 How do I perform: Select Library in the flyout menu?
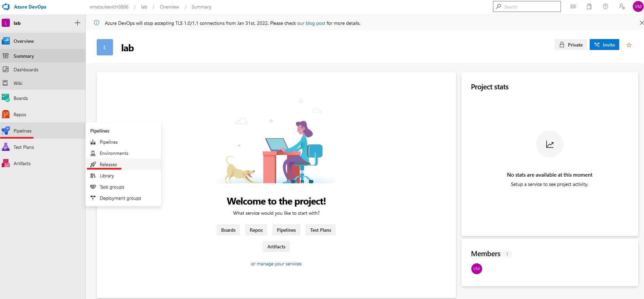(x=124, y=176)
